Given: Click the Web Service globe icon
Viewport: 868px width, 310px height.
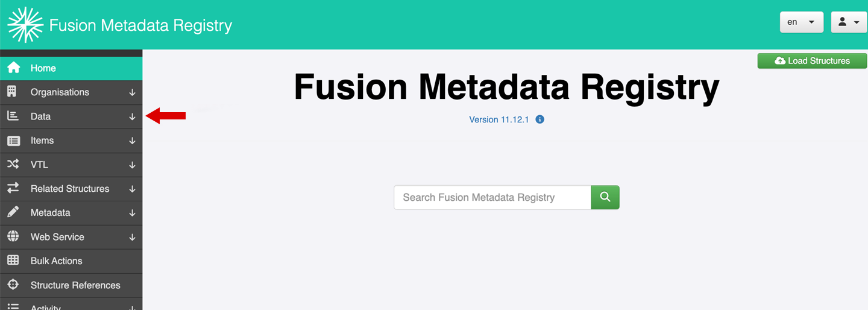Looking at the screenshot, I should 13,236.
